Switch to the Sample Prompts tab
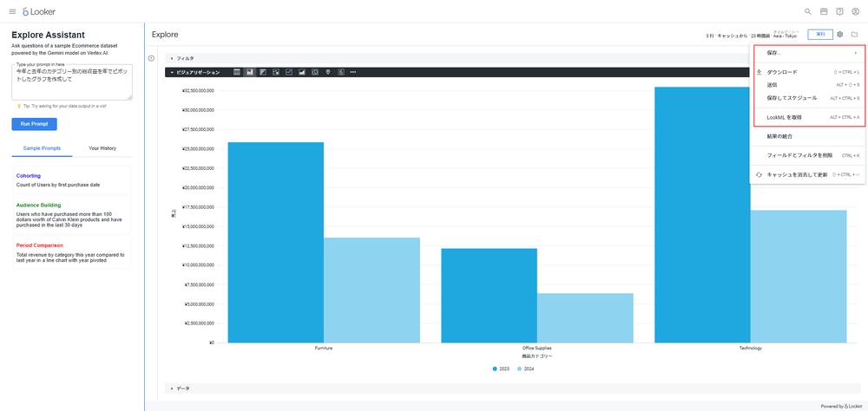This screenshot has width=868, height=411. [x=42, y=148]
